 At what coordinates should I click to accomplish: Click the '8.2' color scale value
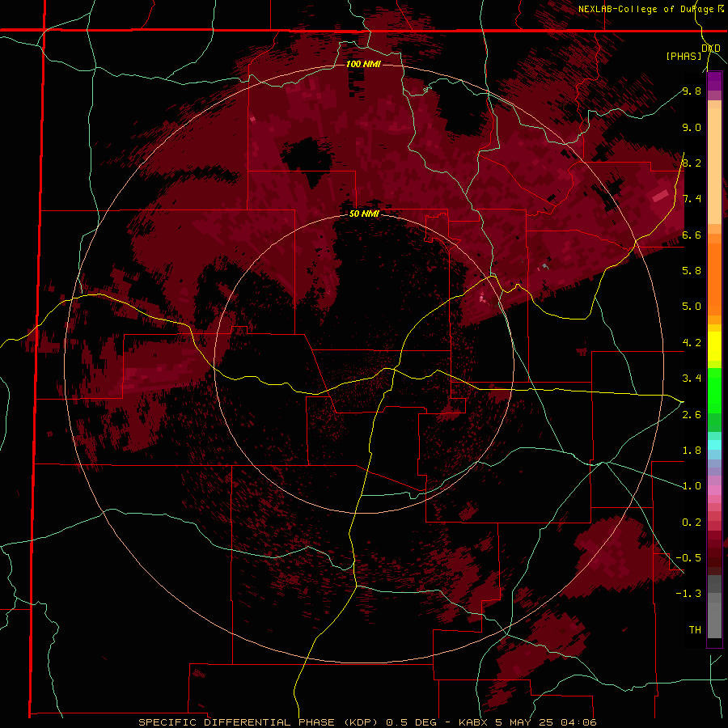coord(692,163)
